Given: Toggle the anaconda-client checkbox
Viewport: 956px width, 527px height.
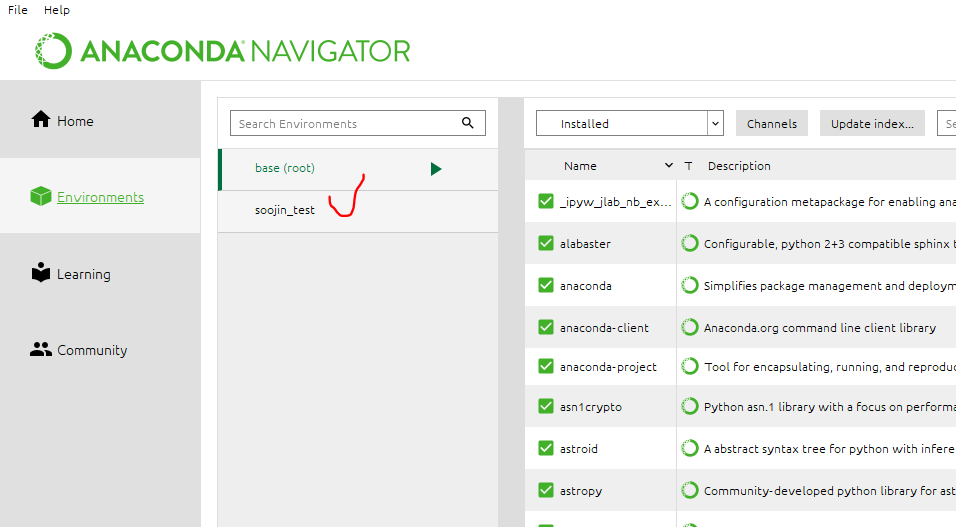Looking at the screenshot, I should (546, 328).
